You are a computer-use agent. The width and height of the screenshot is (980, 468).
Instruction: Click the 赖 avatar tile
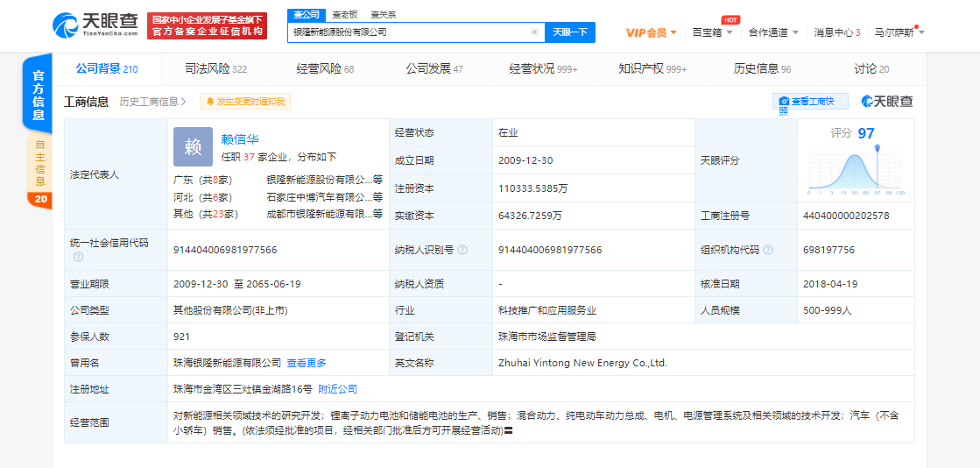click(x=194, y=146)
